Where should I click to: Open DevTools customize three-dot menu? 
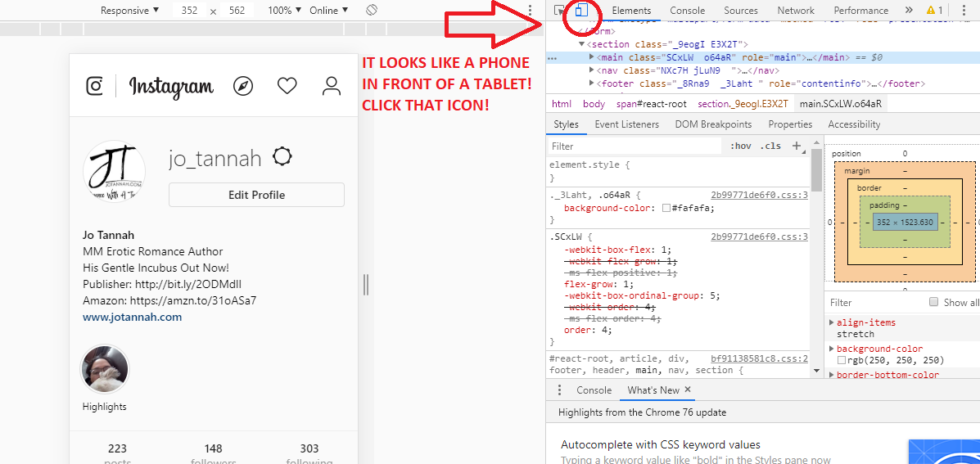tap(965, 11)
